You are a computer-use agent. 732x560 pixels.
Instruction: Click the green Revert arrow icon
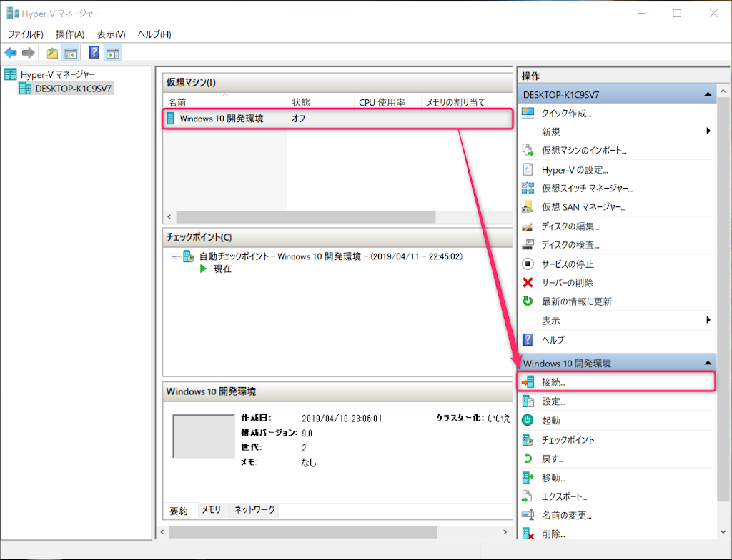point(528,459)
